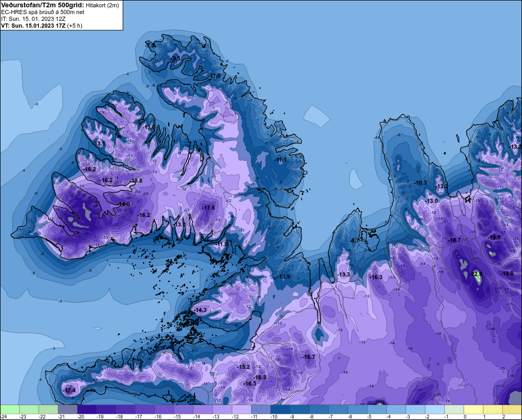Click the title text 'Veðurstofan/T2m 500grid:'
The width and height of the screenshot is (522, 420).
point(42,5)
